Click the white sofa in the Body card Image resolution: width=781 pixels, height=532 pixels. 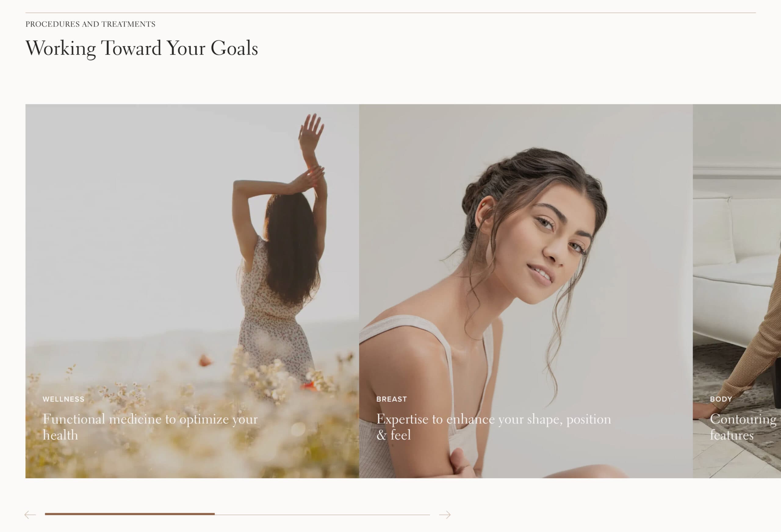coord(736,269)
